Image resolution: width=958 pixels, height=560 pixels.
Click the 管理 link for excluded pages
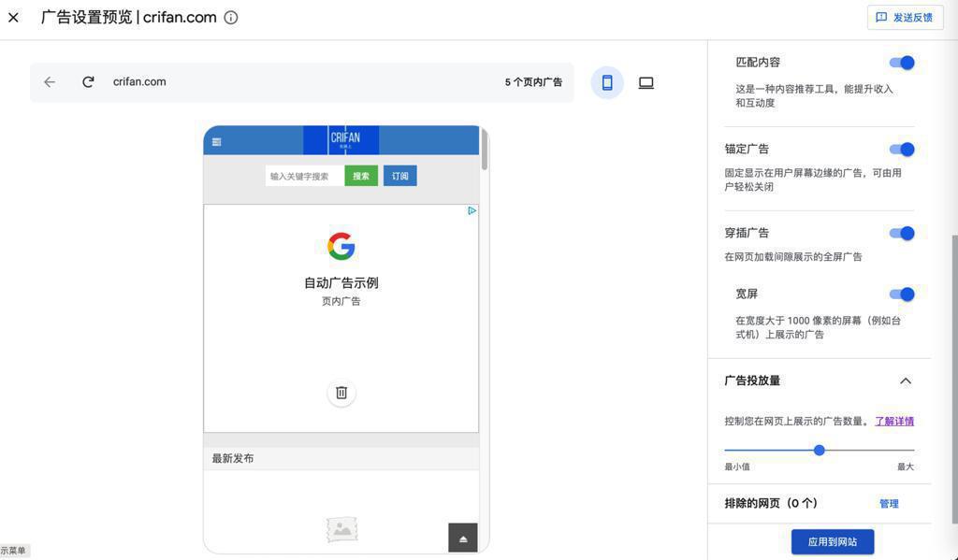pyautogui.click(x=889, y=504)
